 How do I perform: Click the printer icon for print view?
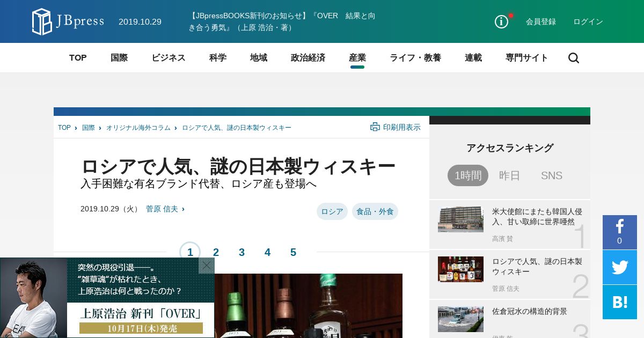click(x=375, y=127)
